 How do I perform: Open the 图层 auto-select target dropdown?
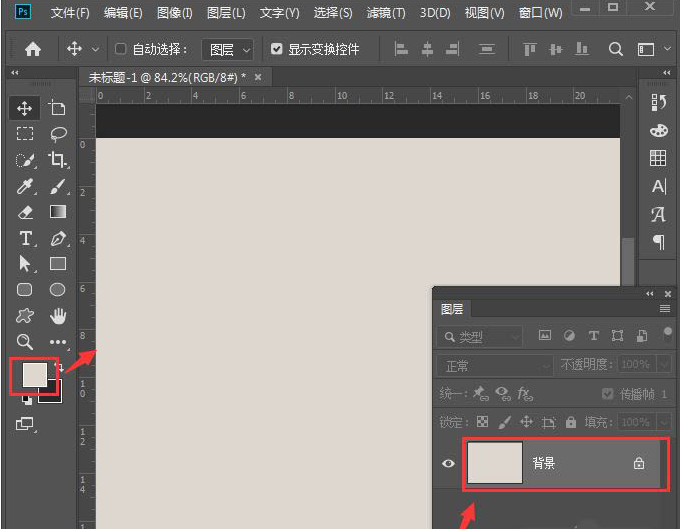click(x=228, y=49)
